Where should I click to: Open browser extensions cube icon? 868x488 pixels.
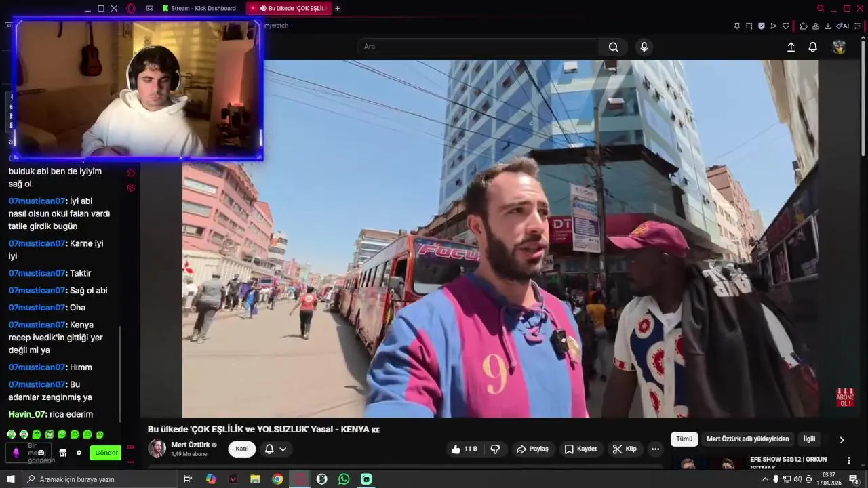(x=804, y=26)
